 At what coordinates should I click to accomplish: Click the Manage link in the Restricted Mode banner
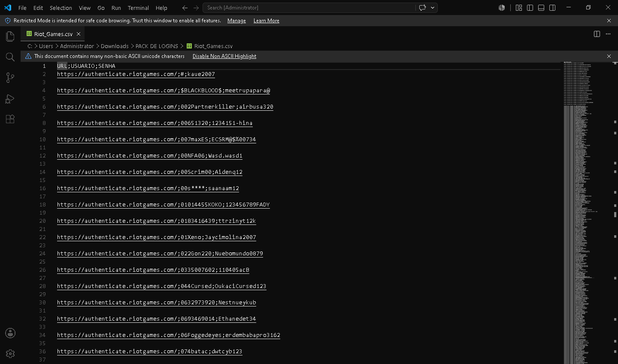pyautogui.click(x=236, y=21)
